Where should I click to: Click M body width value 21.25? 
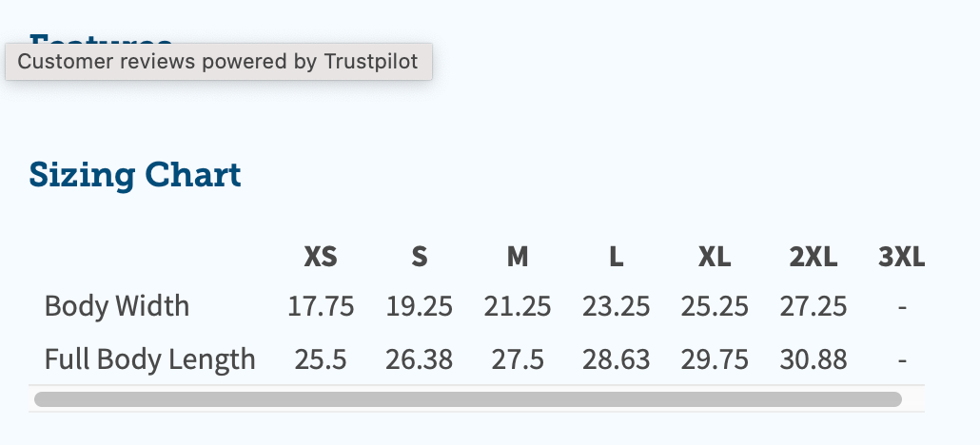coord(518,307)
